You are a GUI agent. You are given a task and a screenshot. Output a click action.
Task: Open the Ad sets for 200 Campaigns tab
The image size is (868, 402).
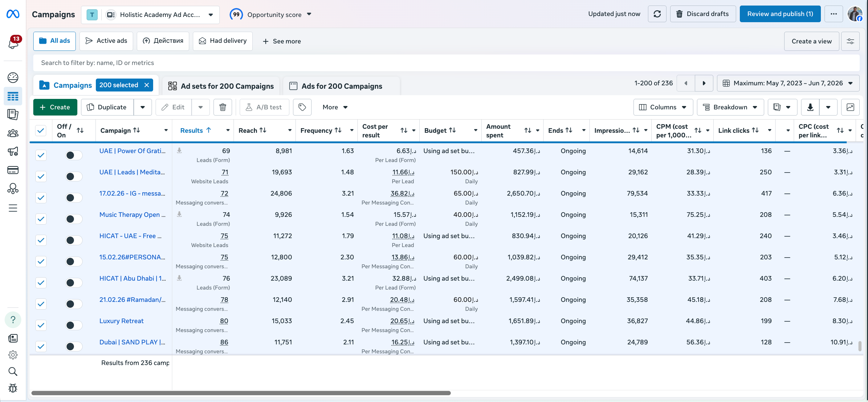pyautogui.click(x=221, y=86)
